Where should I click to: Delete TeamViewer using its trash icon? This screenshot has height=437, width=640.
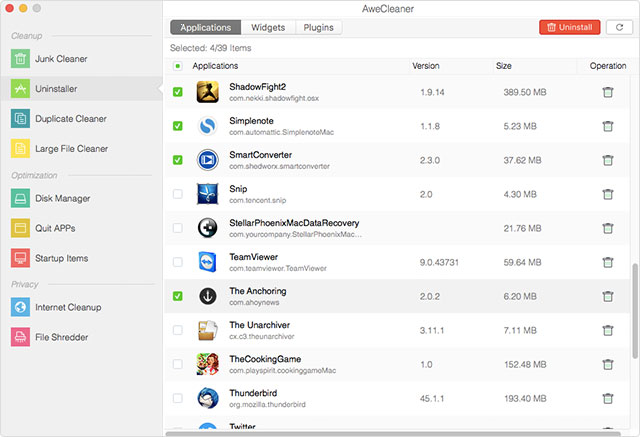point(607,263)
